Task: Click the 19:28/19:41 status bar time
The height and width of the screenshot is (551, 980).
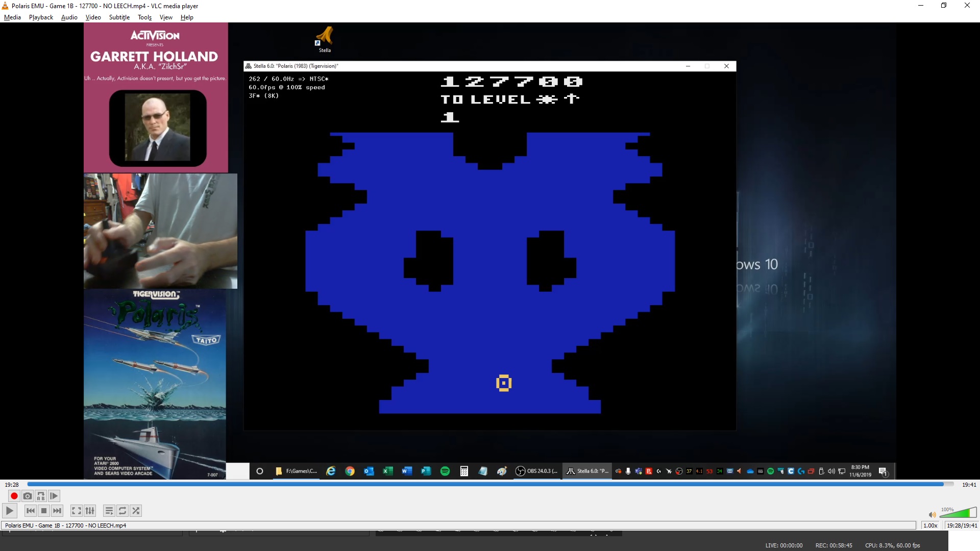Action: pyautogui.click(x=962, y=525)
